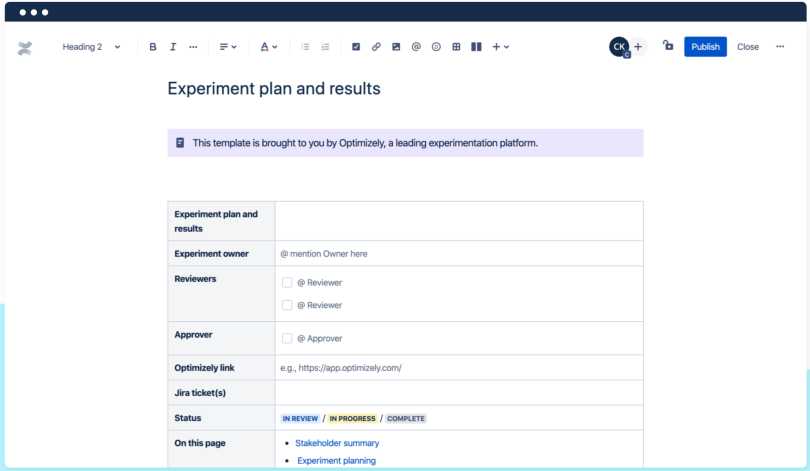Toggle bold formatting

click(153, 47)
